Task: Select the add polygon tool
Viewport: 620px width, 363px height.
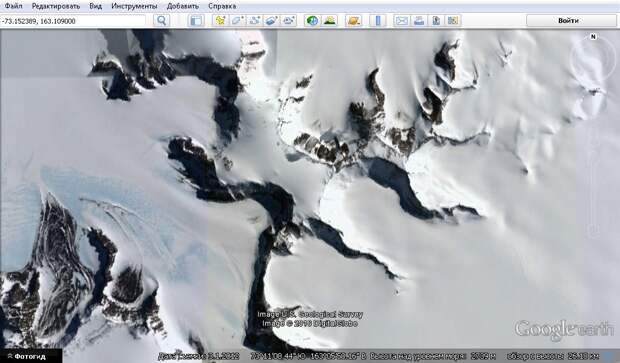Action: (237, 21)
